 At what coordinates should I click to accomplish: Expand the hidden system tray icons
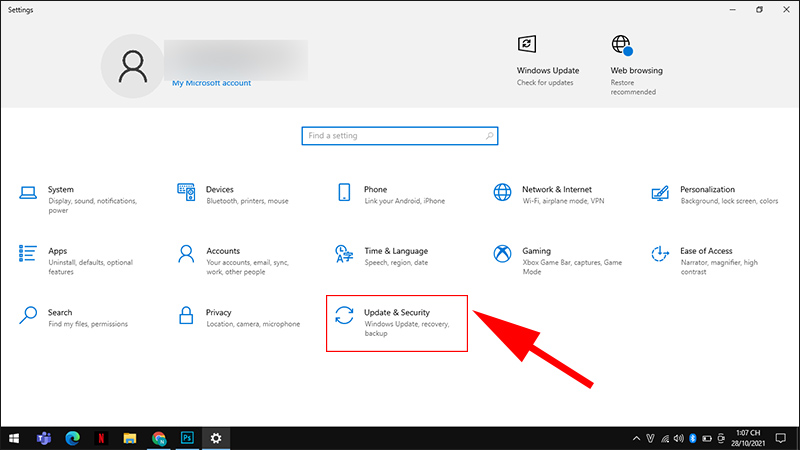(x=639, y=438)
